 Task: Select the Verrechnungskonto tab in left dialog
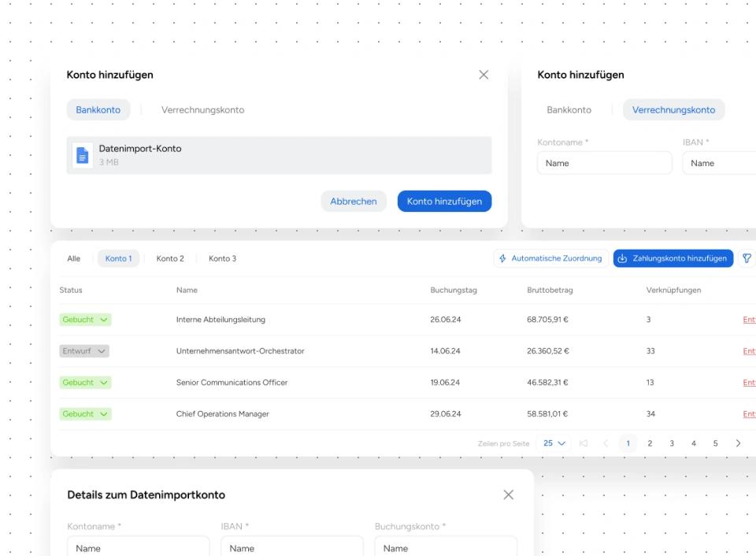(202, 110)
